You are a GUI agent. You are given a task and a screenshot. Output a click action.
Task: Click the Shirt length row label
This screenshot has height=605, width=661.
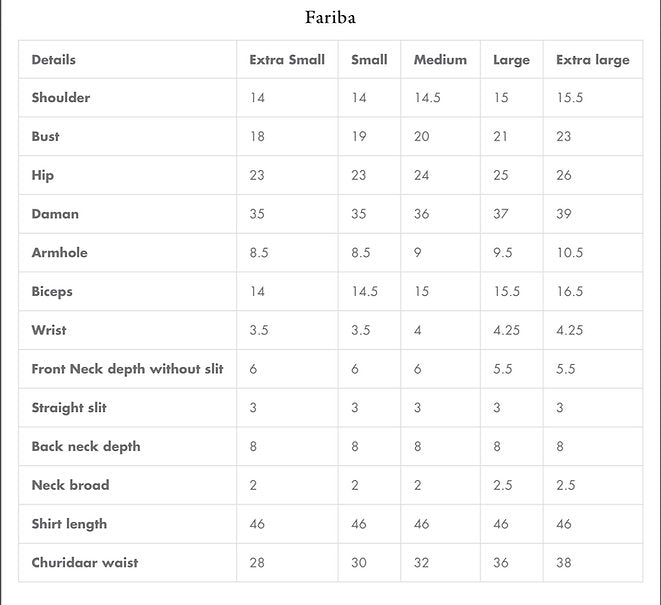point(69,524)
